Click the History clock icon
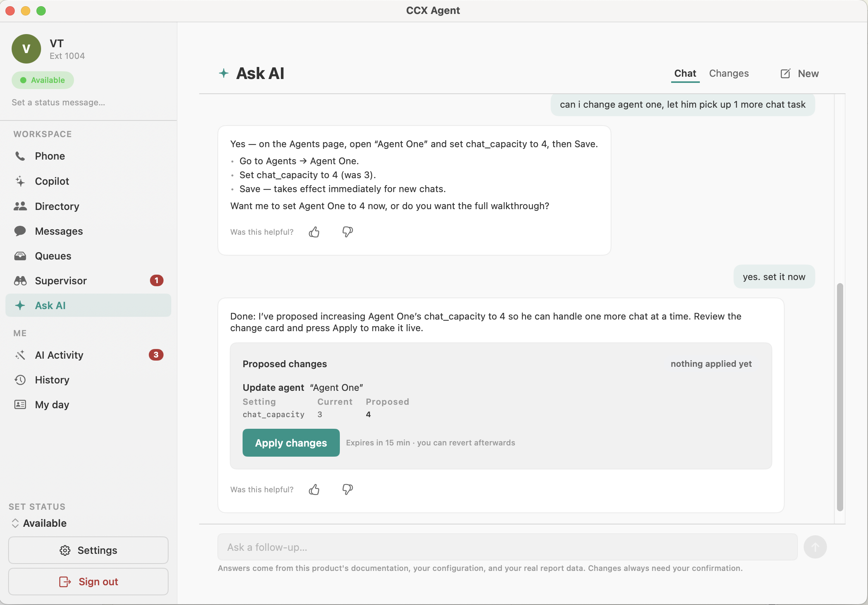The image size is (868, 605). click(20, 380)
